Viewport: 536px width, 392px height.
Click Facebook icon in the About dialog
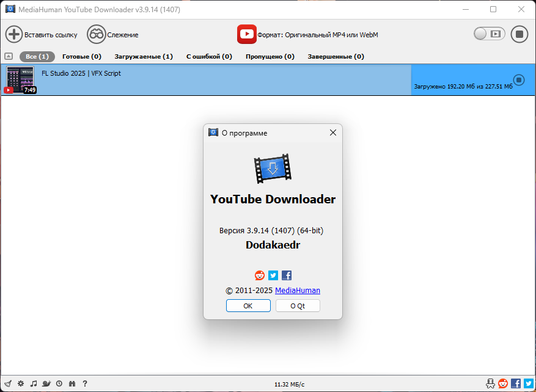pyautogui.click(x=287, y=275)
